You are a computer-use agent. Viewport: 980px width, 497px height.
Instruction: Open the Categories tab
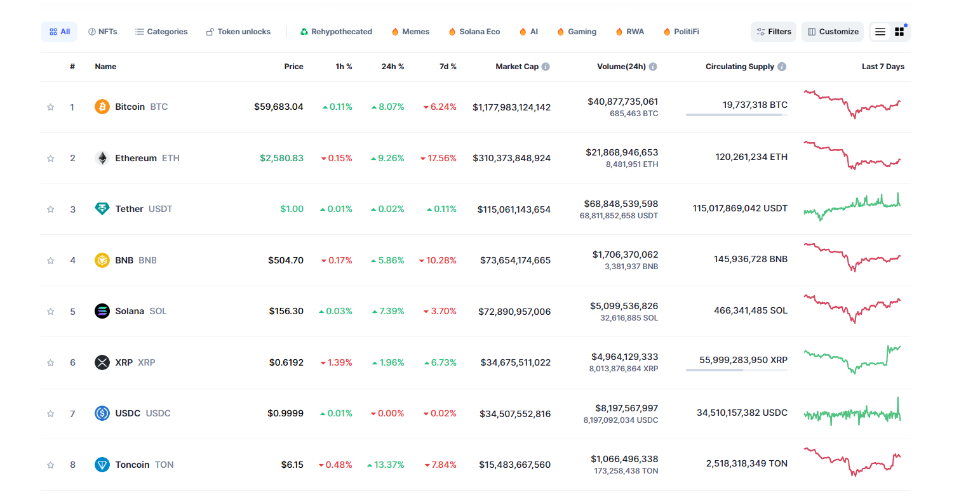pyautogui.click(x=161, y=32)
